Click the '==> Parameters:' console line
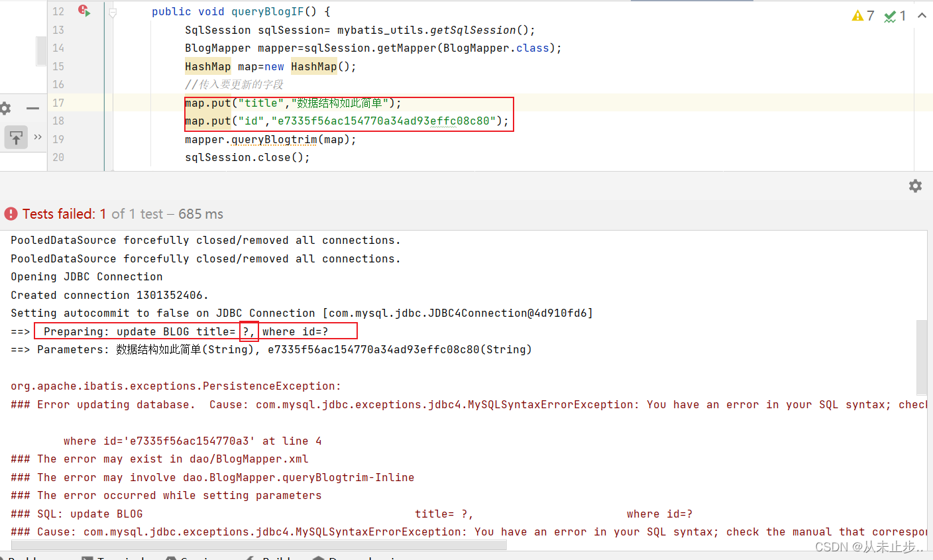Screen dimensions: 933x560 pos(271,349)
